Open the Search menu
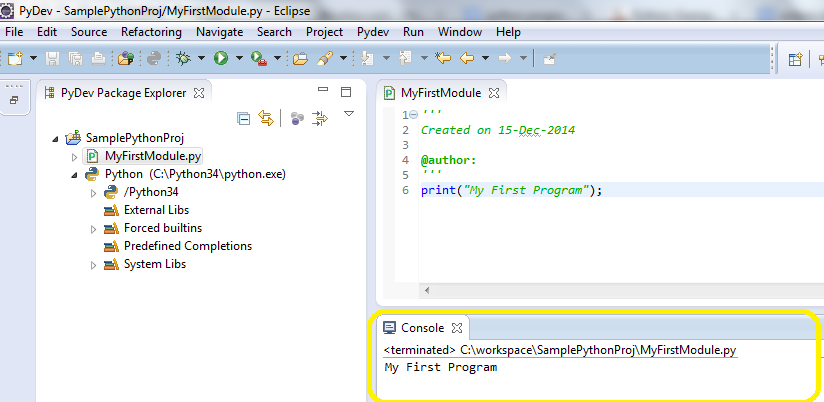Viewport: 824px width, 402px height. coord(274,32)
